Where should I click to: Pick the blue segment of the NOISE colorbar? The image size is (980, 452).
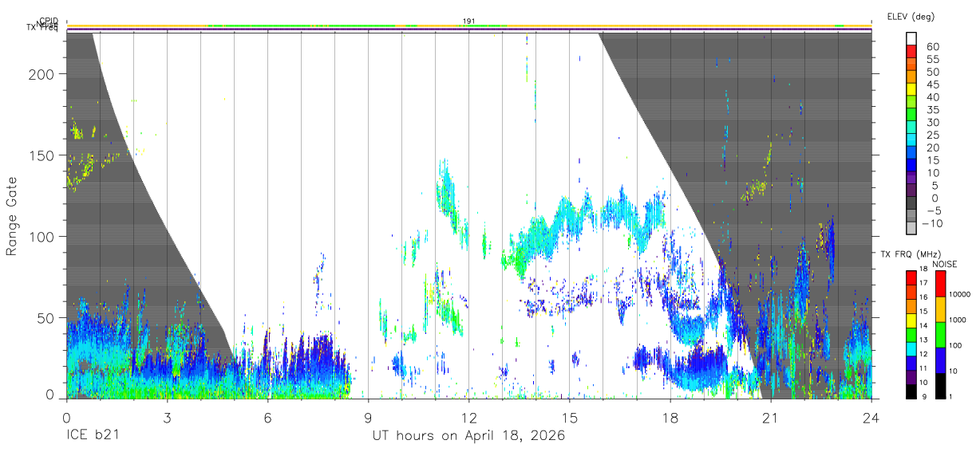(940, 359)
